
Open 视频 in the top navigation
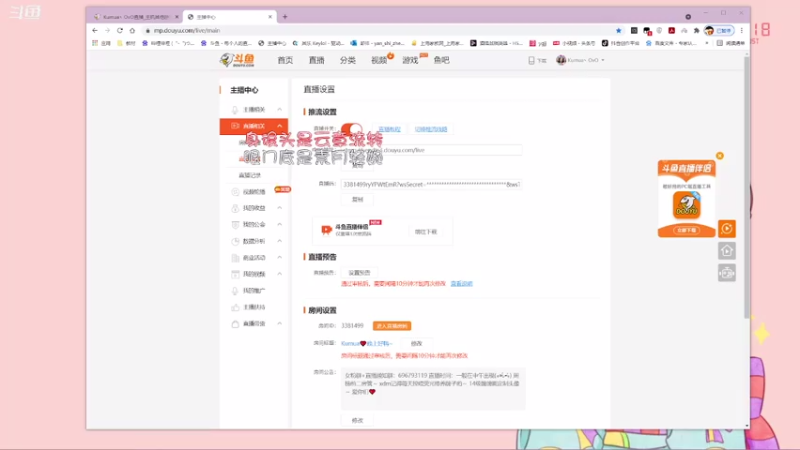click(x=379, y=60)
